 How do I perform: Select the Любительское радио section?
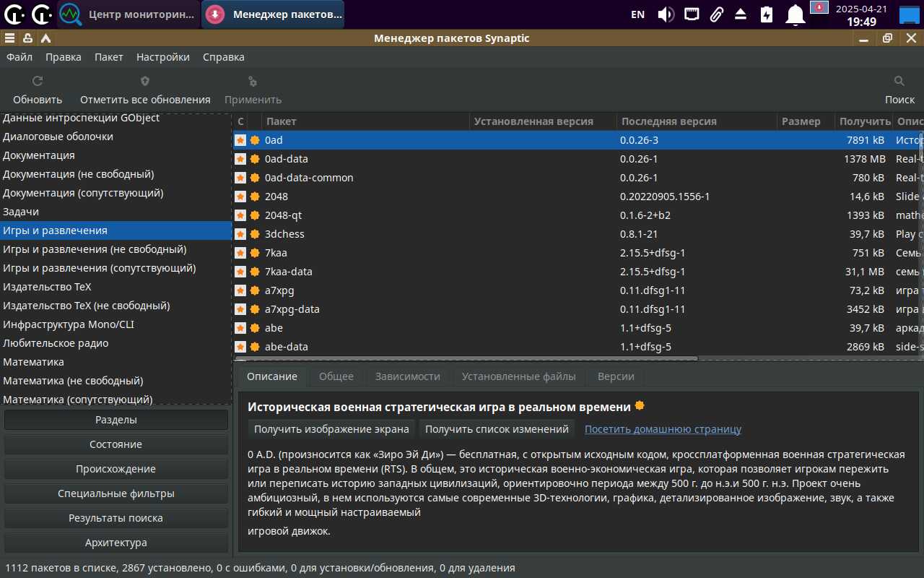(115, 343)
